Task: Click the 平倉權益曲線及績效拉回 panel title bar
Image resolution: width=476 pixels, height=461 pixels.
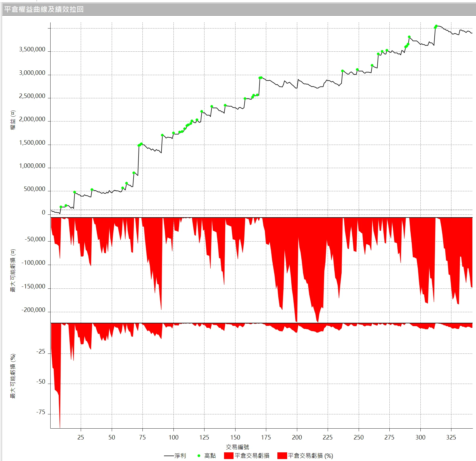Action: 239,9
